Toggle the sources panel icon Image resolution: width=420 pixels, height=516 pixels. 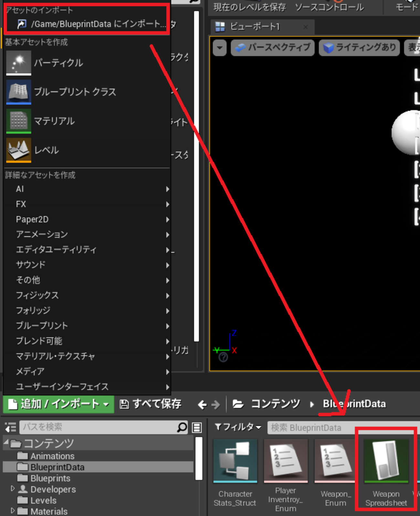tap(11, 428)
